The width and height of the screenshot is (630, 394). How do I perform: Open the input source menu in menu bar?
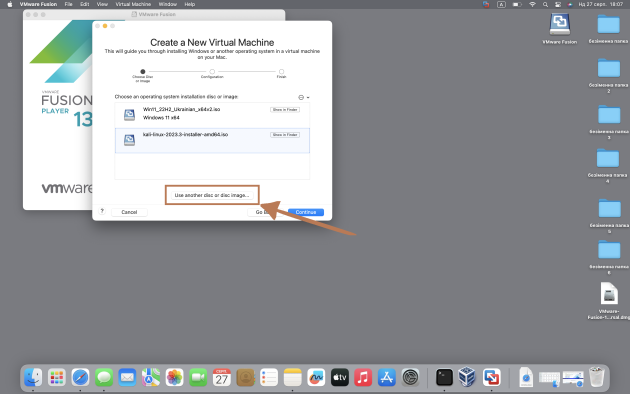(x=501, y=4)
